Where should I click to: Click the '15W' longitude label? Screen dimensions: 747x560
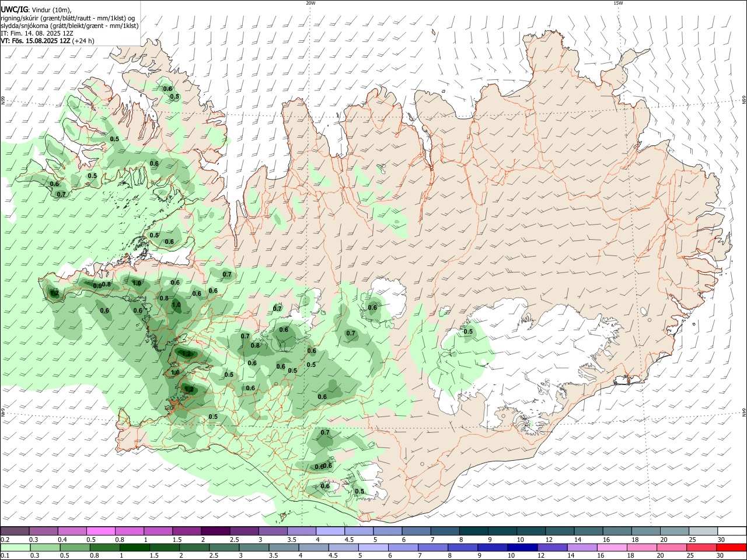click(x=618, y=3)
